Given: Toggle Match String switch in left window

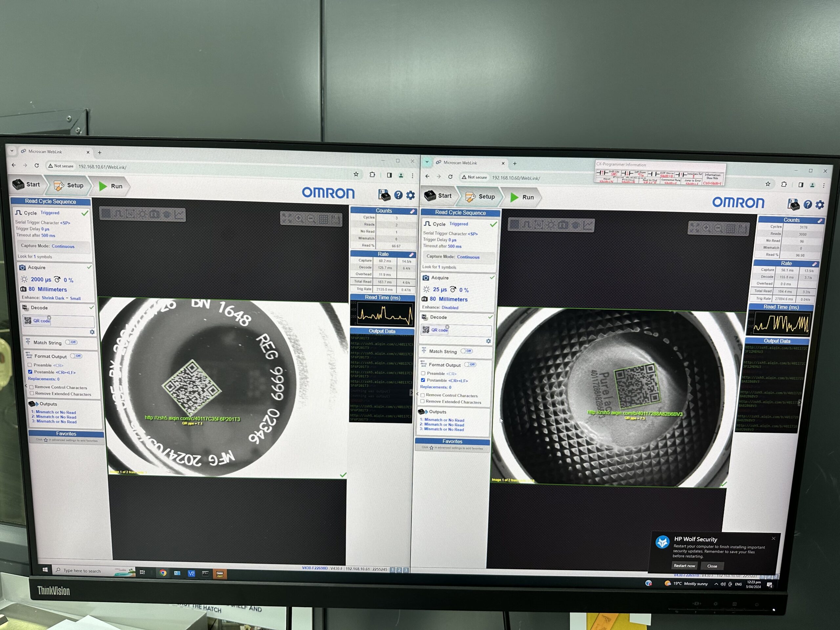Looking at the screenshot, I should [x=71, y=342].
